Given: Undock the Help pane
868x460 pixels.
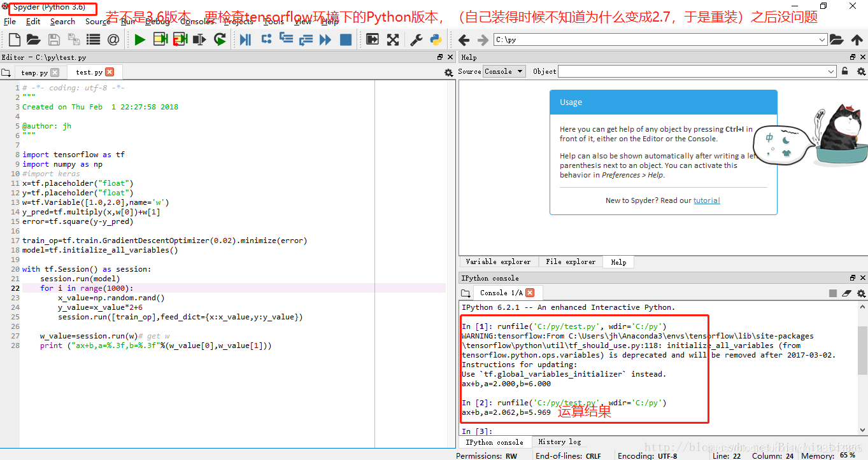Looking at the screenshot, I should tap(853, 57).
